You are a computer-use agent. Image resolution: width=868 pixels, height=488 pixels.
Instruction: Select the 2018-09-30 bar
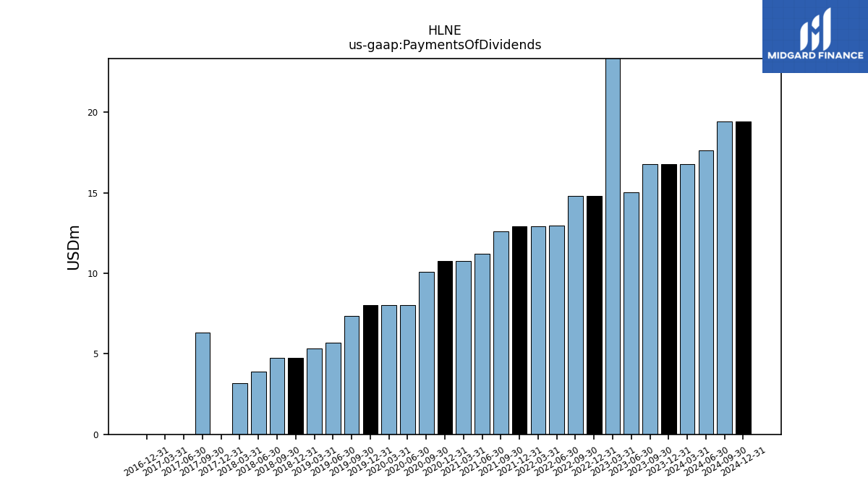pyautogui.click(x=277, y=396)
